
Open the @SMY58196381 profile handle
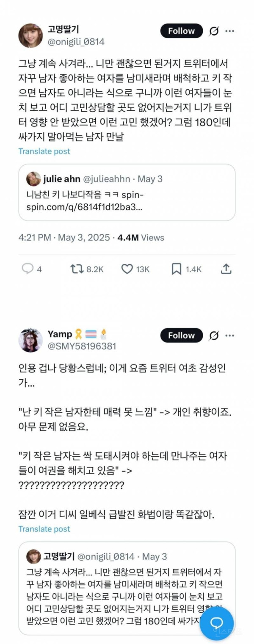click(x=82, y=346)
